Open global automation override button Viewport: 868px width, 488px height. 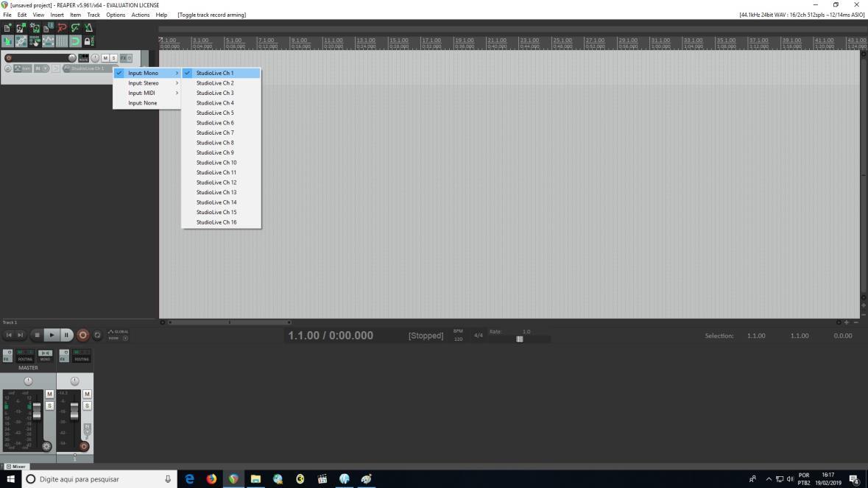pyautogui.click(x=119, y=335)
